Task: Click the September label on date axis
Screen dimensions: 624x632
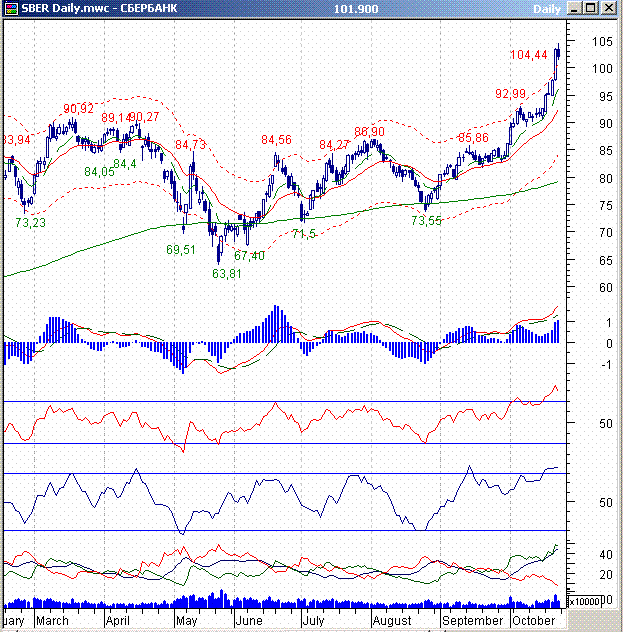Action: pyautogui.click(x=472, y=620)
